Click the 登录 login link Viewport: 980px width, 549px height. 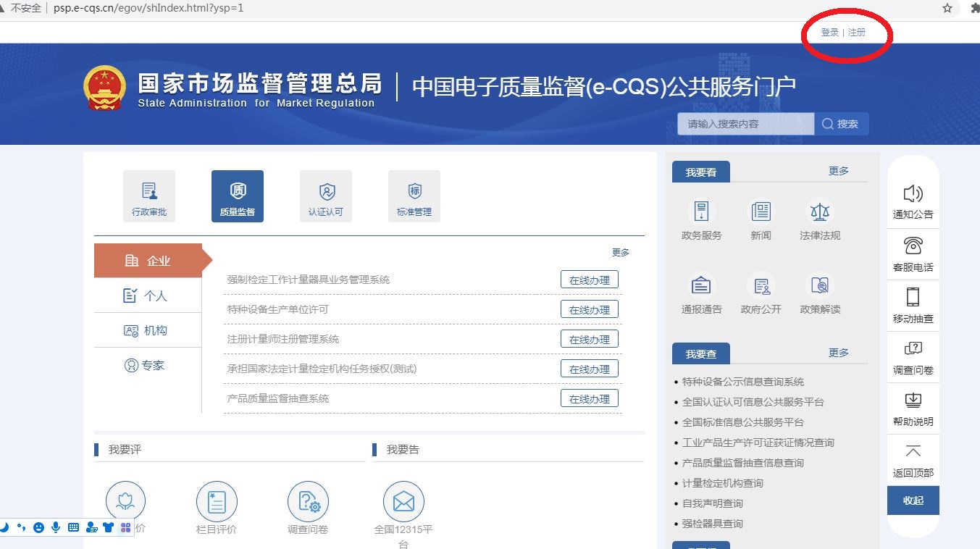point(829,33)
